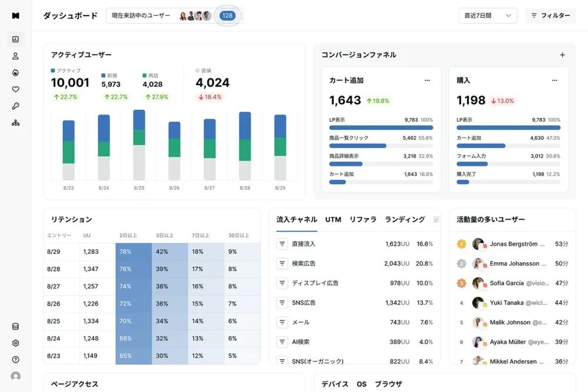Screen dimensions: 588x392
Task: Click the database icon near the sidebar bottom
Action: [15, 326]
